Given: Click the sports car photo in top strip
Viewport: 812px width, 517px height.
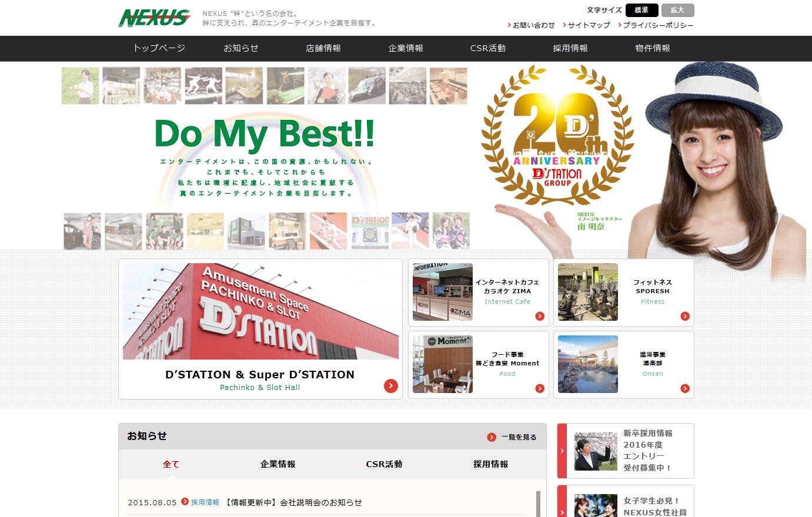Looking at the screenshot, I should click(367, 86).
